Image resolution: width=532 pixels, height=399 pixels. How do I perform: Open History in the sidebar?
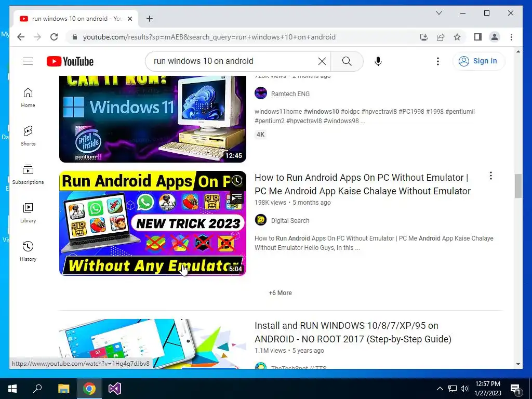28,251
